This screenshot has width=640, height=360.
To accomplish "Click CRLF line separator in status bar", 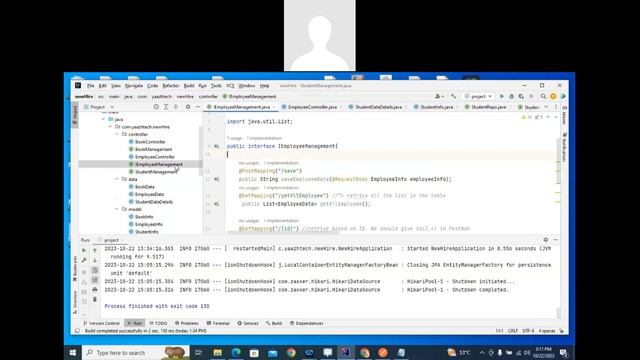I will pos(513,331).
